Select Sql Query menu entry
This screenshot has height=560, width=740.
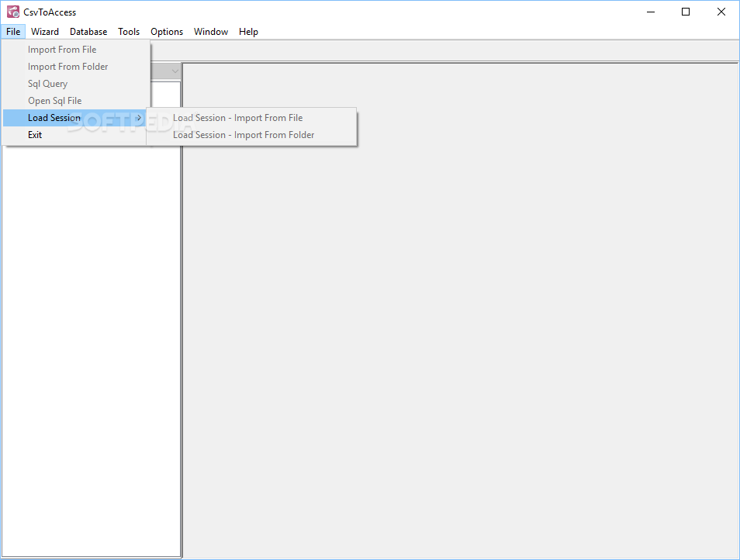tap(75, 84)
